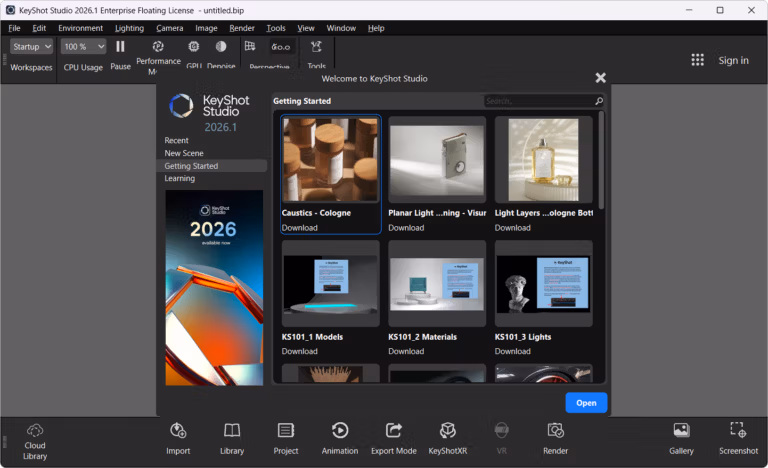Open the 100 % CPU usage dropdown
This screenshot has width=768, height=468.
click(83, 47)
